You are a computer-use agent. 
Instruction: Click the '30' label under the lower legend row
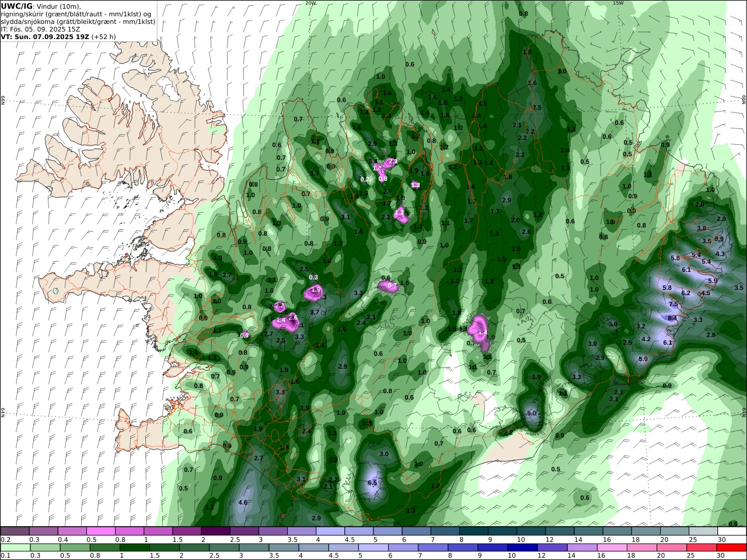[721, 556]
